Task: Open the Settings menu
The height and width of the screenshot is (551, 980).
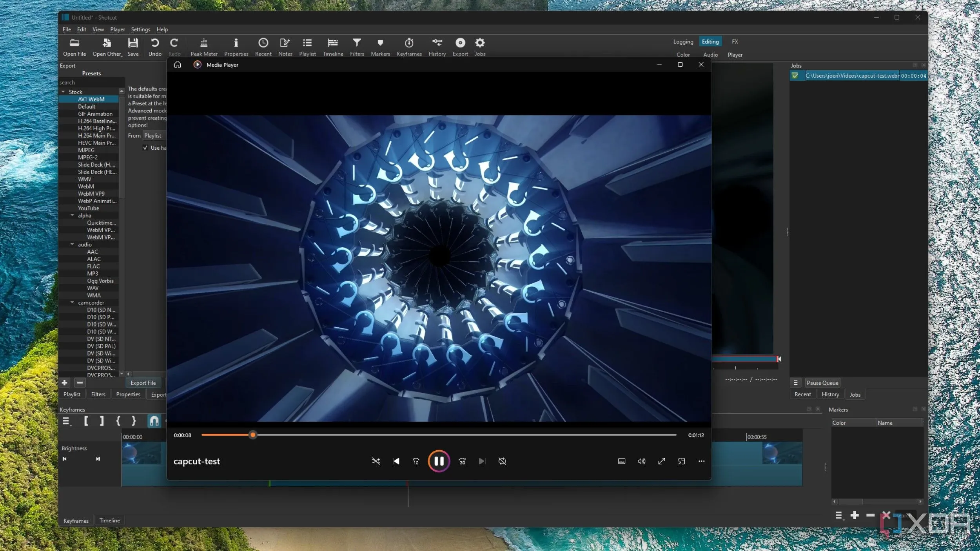Action: (140, 29)
